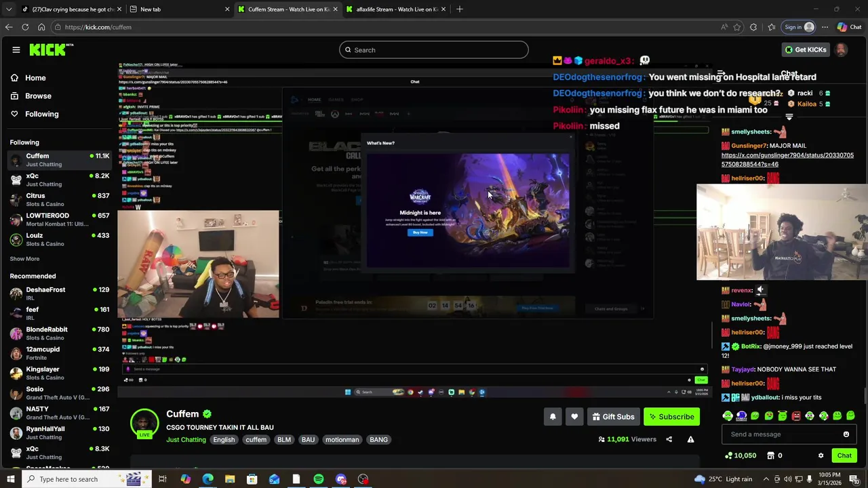
Task: Open browser settings and more menu
Action: pos(825,27)
